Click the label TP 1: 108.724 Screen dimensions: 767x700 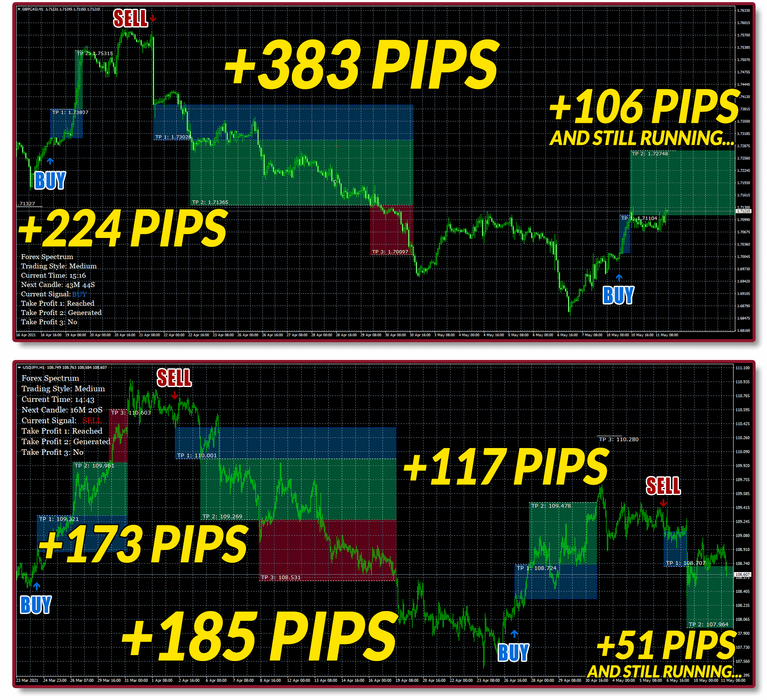[x=537, y=568]
